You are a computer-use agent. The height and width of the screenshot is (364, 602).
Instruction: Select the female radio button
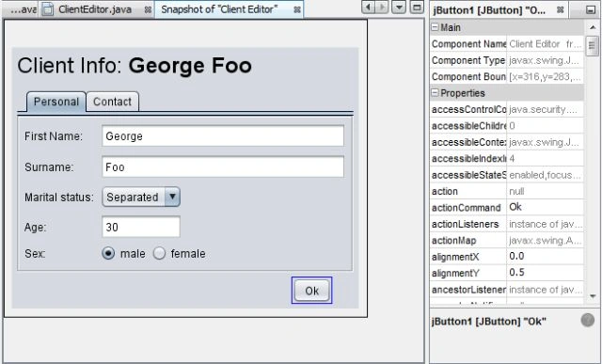point(159,253)
